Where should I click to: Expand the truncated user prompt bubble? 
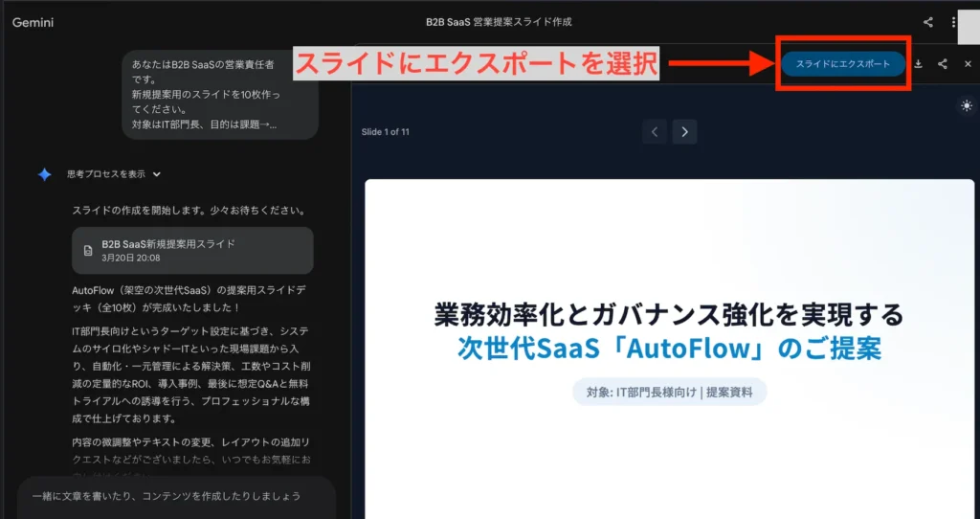[x=220, y=94]
